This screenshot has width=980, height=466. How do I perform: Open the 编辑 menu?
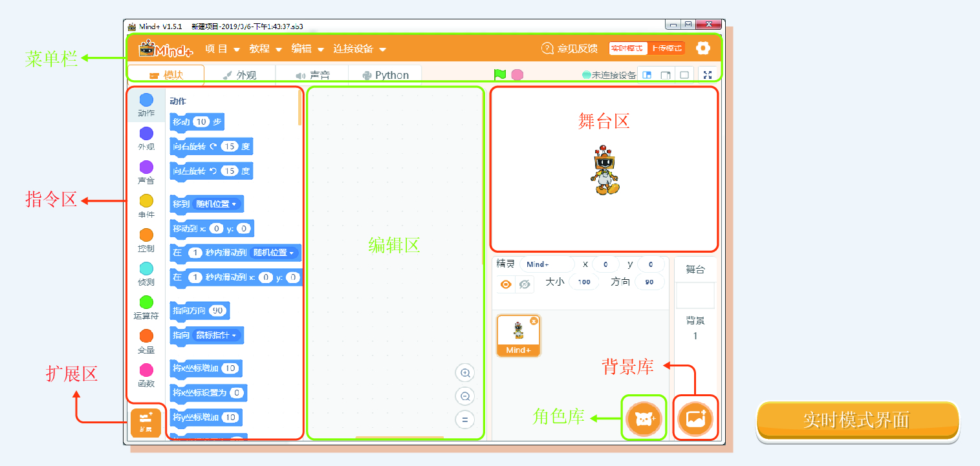point(308,48)
